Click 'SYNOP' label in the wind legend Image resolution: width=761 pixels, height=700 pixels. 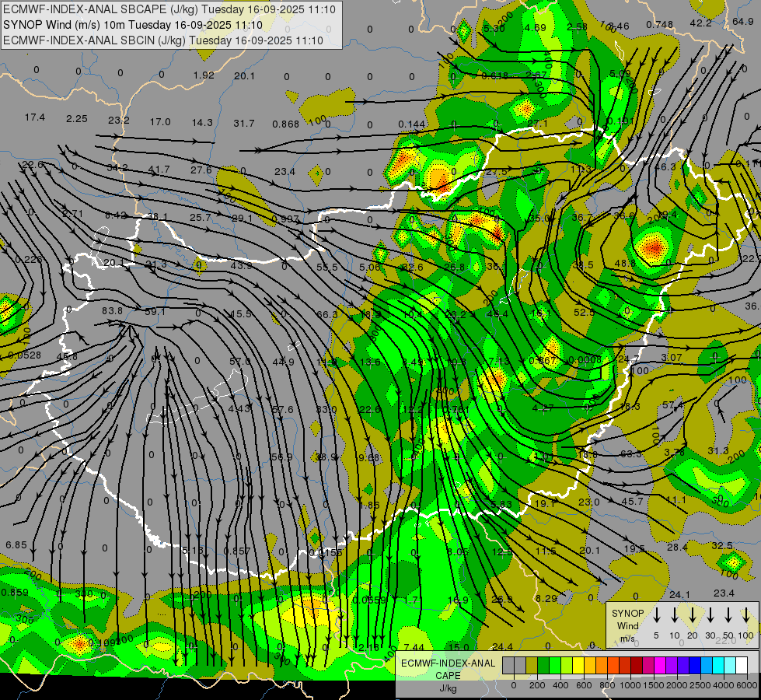[x=627, y=613]
